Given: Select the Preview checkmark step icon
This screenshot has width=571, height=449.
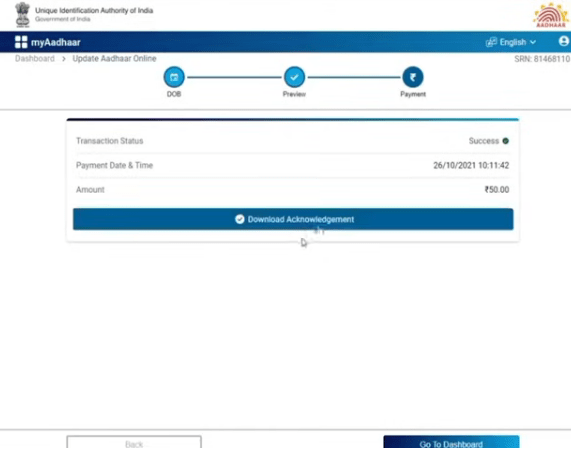Looking at the screenshot, I should click(294, 77).
